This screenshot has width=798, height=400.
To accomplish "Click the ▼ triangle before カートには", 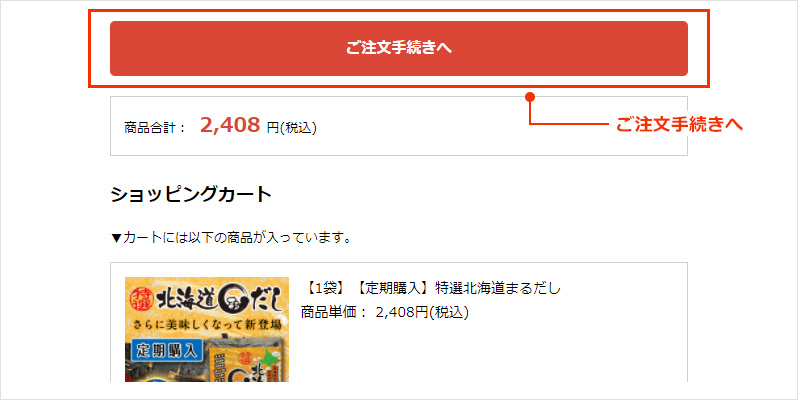I will click(116, 238).
